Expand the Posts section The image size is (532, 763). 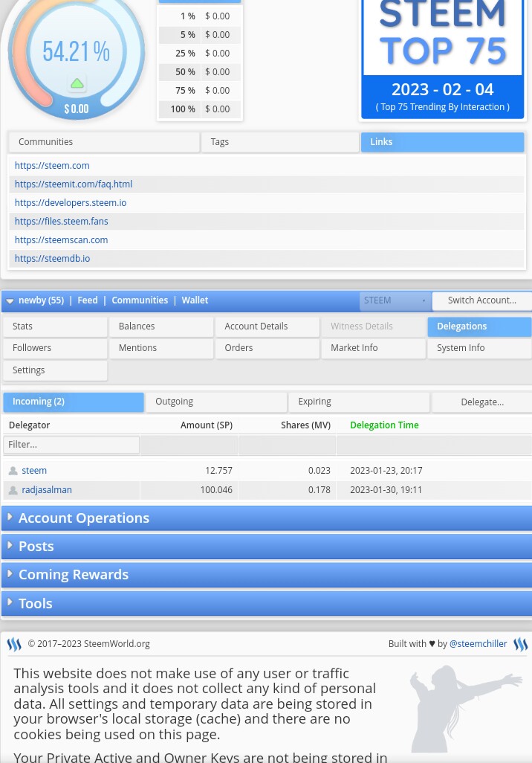(x=267, y=547)
